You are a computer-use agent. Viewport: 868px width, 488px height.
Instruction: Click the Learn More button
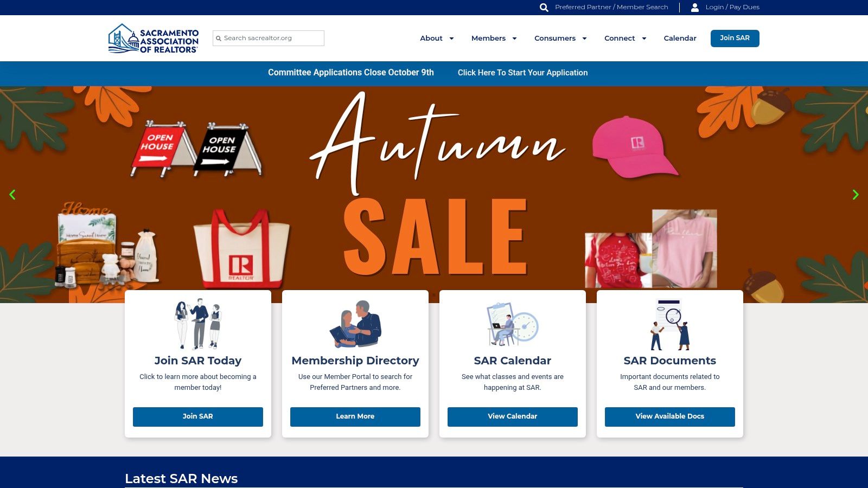point(355,417)
